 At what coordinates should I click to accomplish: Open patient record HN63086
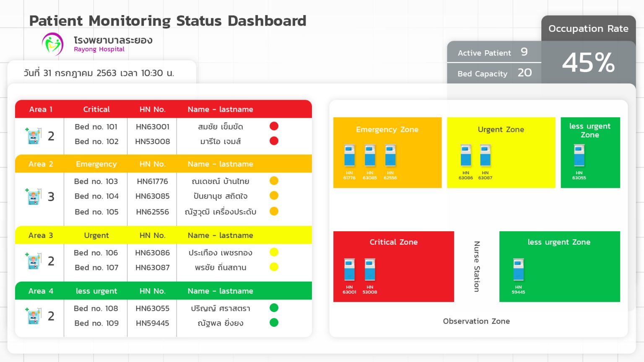[153, 253]
